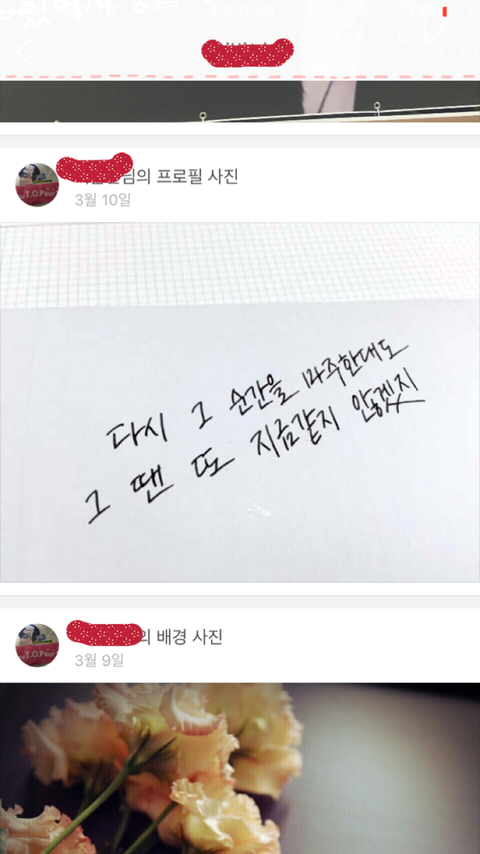Open the carnation flowers background photo
Viewport: 480px width, 854px height.
(240, 768)
